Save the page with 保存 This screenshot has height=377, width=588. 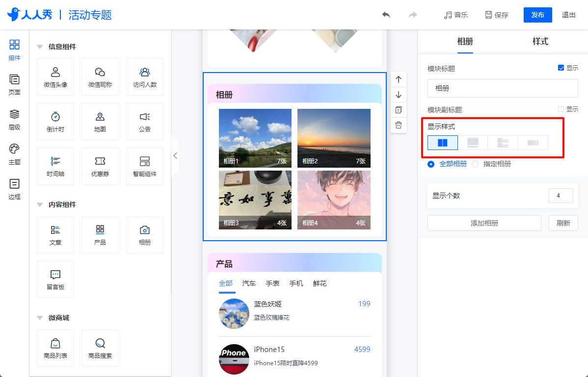click(497, 15)
